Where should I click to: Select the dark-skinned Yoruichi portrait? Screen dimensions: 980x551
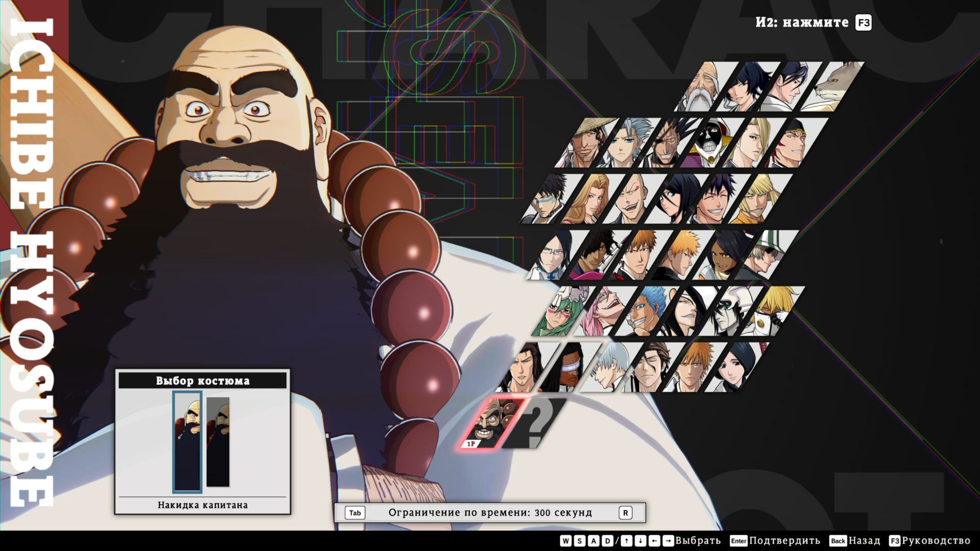pos(725,255)
